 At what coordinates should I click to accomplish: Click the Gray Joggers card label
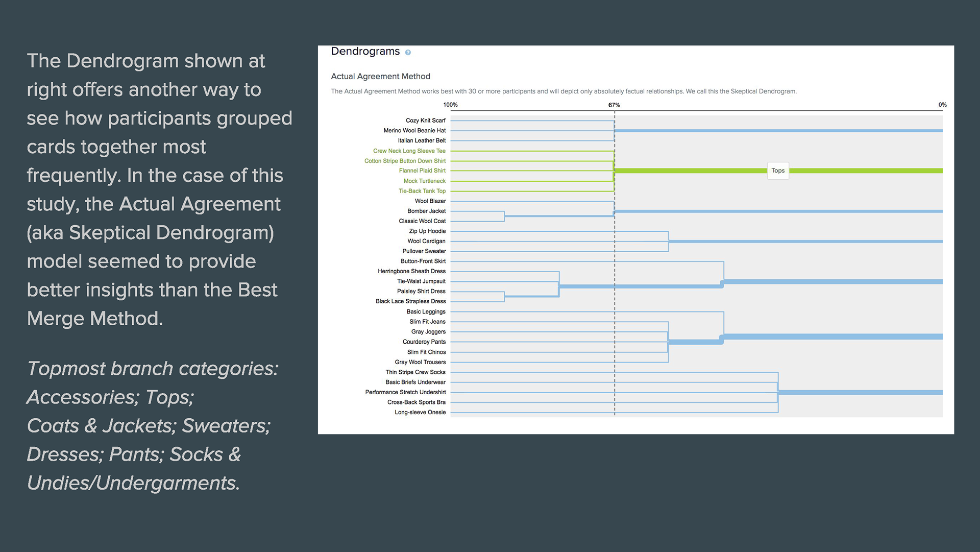428,331
